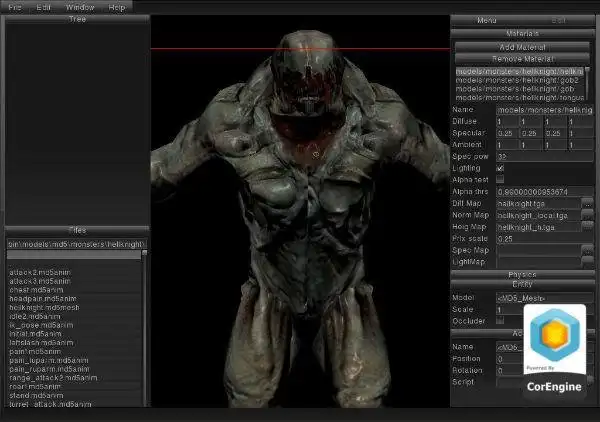600x422 pixels.
Task: Select hellknight.md5mesh in the Files list
Action: 44,308
